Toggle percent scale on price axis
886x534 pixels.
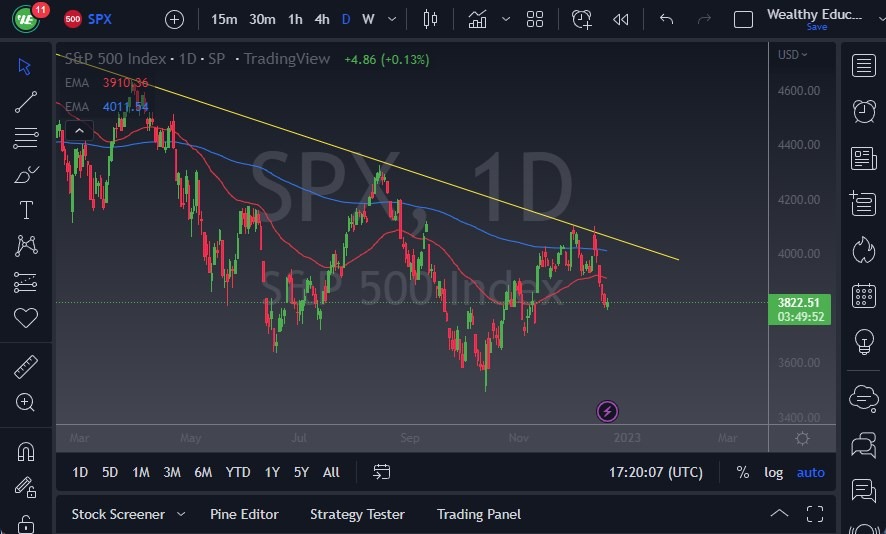pyautogui.click(x=743, y=472)
